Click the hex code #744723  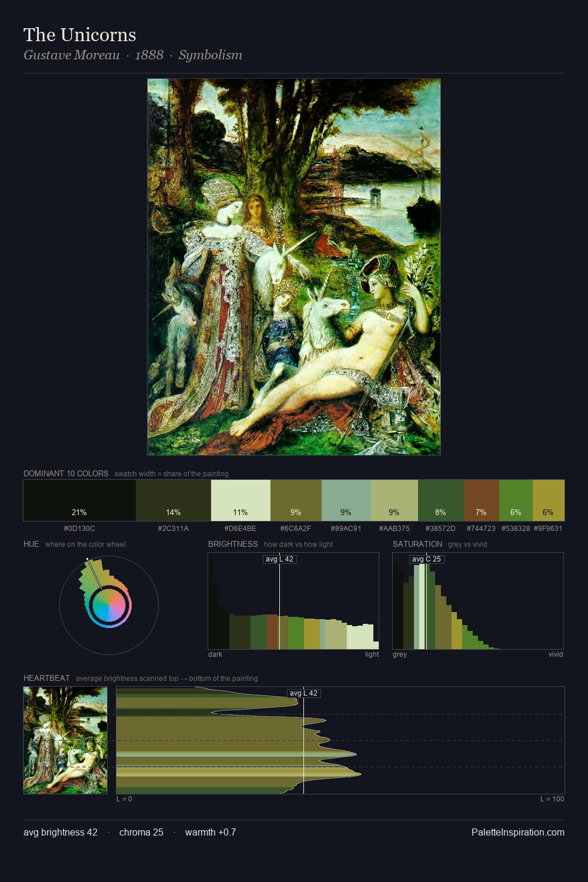point(481,529)
